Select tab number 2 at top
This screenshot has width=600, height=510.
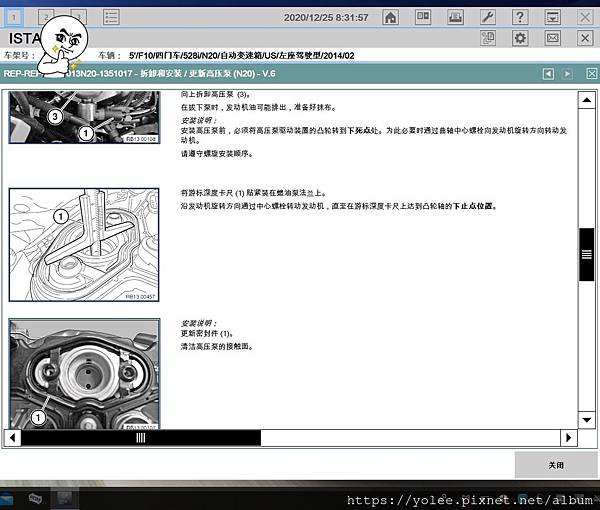(x=46, y=17)
